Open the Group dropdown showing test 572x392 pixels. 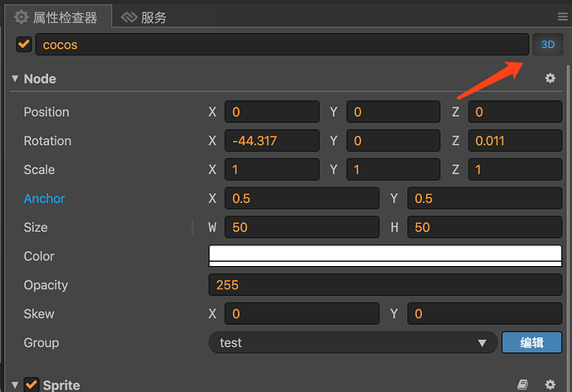pos(353,342)
